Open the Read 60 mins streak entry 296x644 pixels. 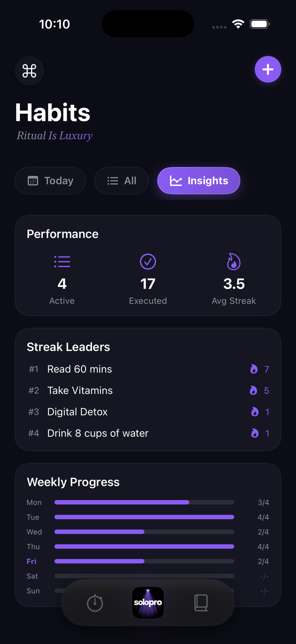(x=79, y=369)
